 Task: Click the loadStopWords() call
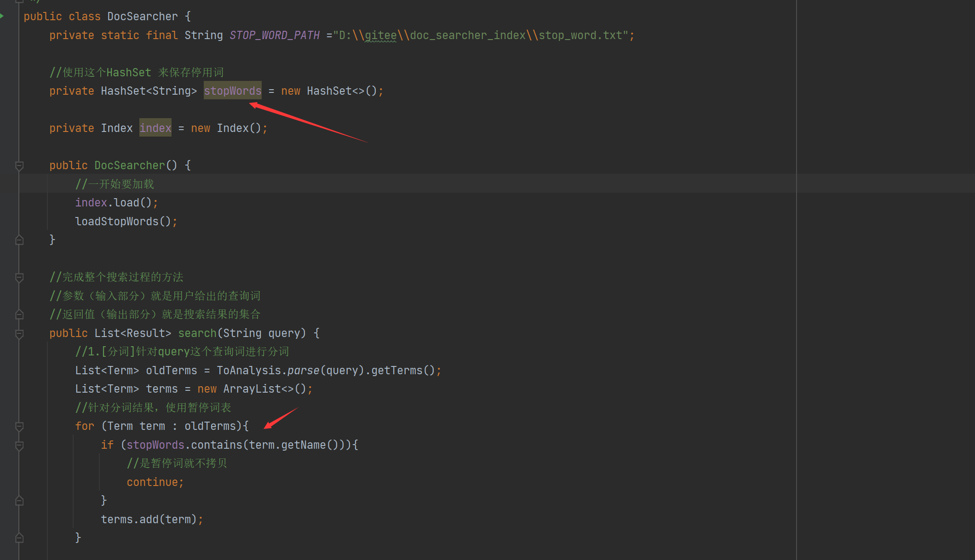[x=123, y=222]
